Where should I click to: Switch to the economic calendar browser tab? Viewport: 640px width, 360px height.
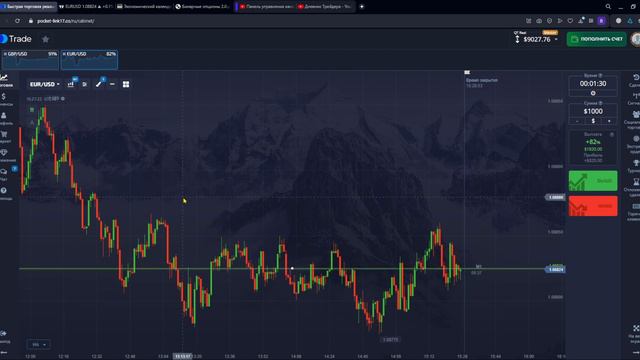pyautogui.click(x=143, y=7)
